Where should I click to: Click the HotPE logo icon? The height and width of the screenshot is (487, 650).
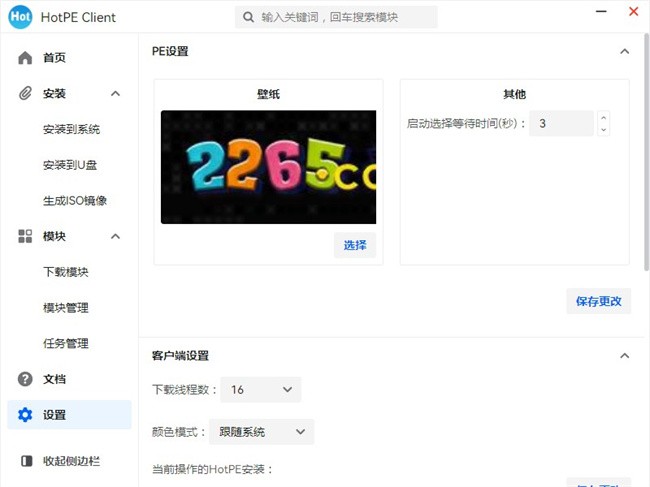[20, 17]
